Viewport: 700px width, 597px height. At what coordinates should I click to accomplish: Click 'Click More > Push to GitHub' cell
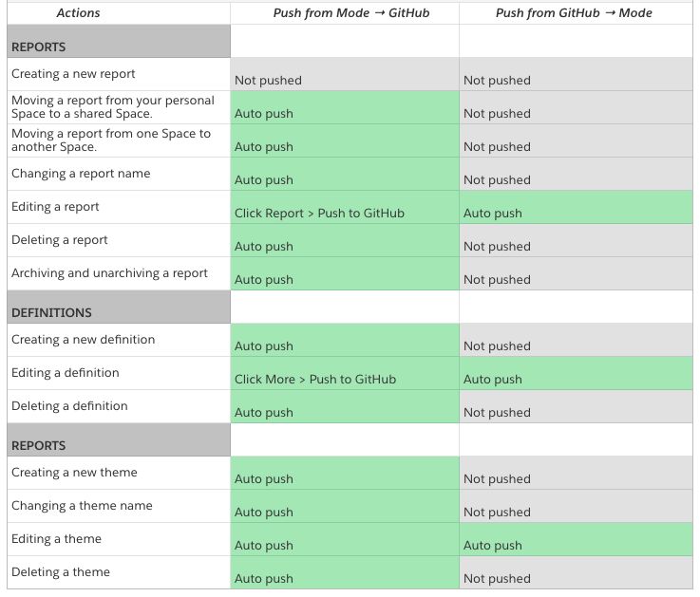click(x=345, y=373)
